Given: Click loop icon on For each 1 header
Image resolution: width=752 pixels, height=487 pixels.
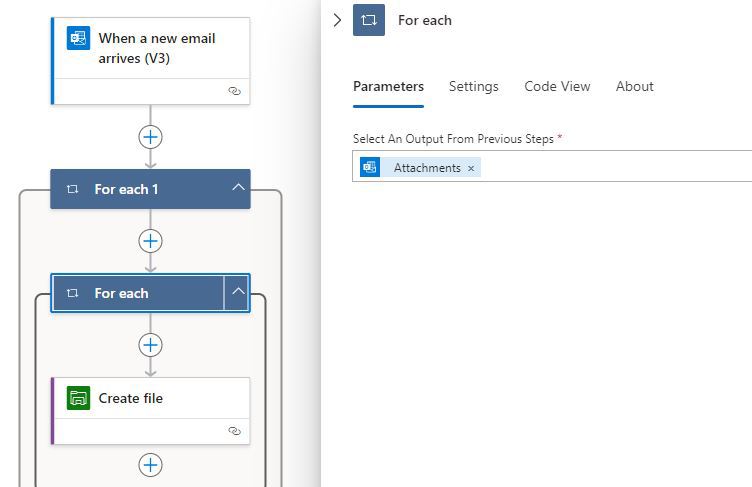Looking at the screenshot, I should point(72,189).
